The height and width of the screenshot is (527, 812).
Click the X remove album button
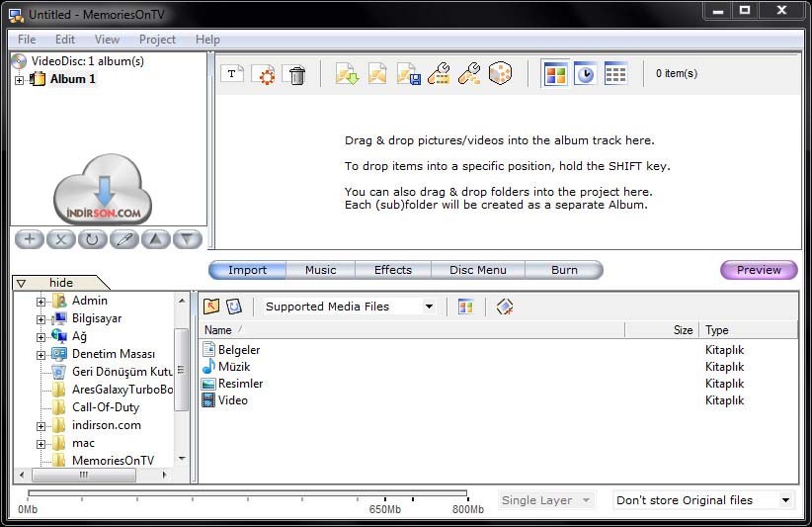tap(61, 239)
